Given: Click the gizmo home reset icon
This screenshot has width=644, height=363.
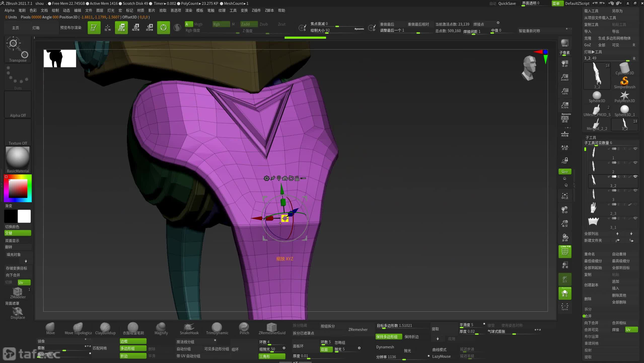Looking at the screenshot, I should click(285, 178).
